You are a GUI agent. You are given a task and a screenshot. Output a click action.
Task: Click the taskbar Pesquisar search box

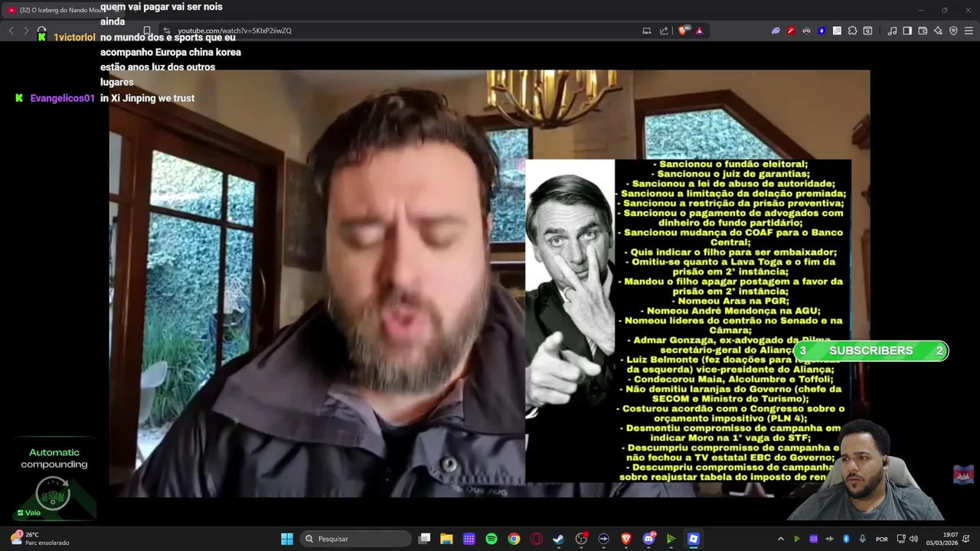click(356, 539)
